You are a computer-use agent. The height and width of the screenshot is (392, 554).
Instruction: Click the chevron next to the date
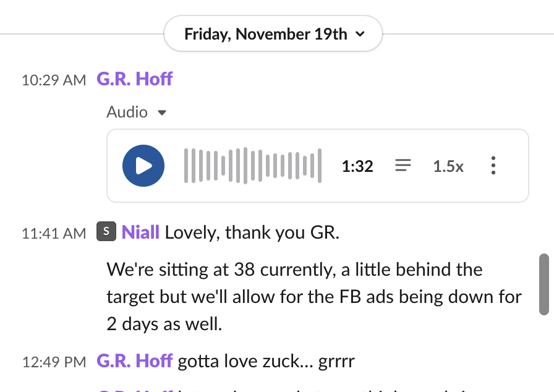coord(360,34)
